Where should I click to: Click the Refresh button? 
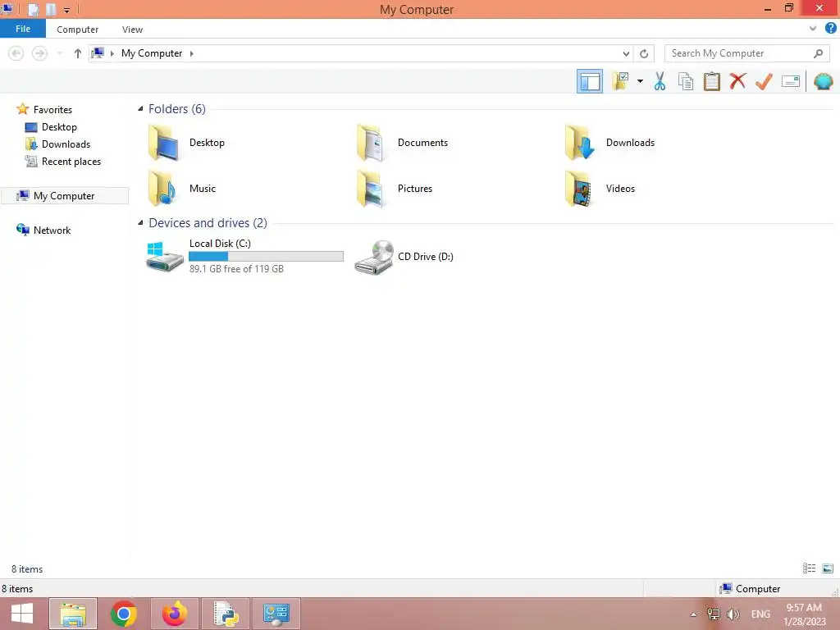pos(644,53)
